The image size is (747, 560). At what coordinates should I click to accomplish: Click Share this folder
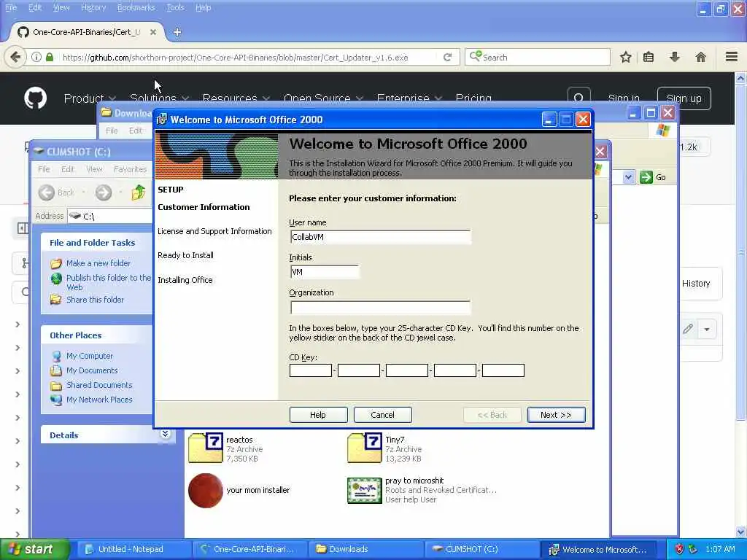[x=95, y=300]
